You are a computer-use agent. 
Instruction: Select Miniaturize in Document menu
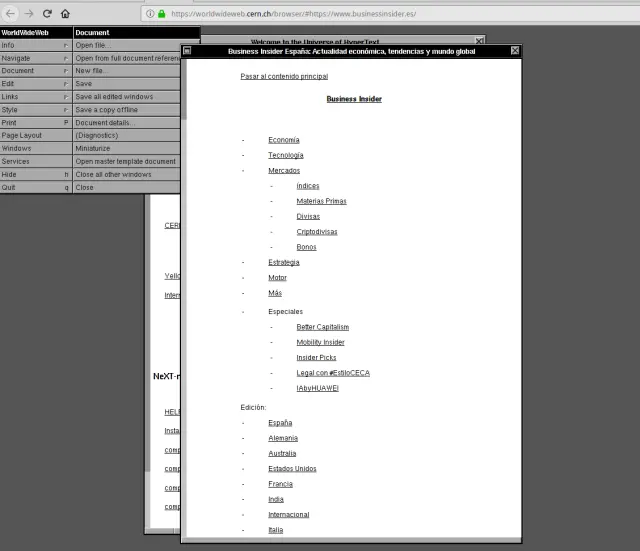(127, 148)
